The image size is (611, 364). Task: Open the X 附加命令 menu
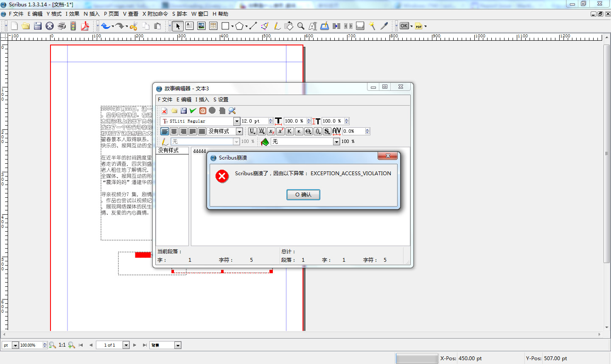pos(155,14)
